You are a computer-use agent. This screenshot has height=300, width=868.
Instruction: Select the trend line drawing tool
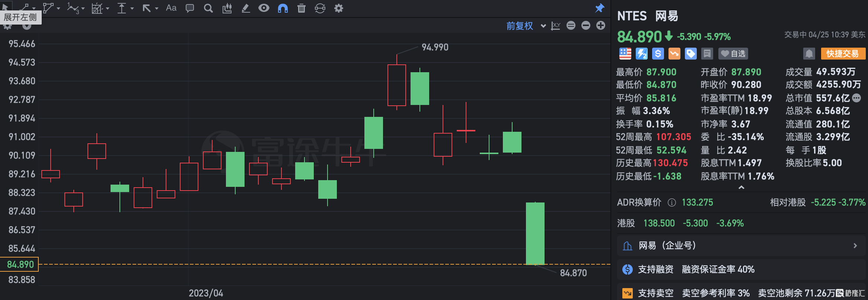pyautogui.click(x=24, y=8)
